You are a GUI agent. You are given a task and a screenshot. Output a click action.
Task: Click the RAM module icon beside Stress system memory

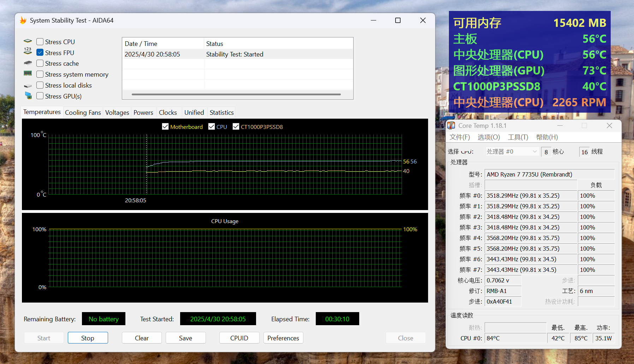tap(28, 73)
